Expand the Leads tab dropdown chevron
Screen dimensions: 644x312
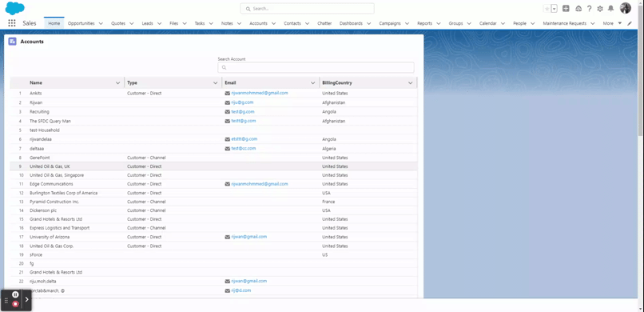(x=159, y=23)
